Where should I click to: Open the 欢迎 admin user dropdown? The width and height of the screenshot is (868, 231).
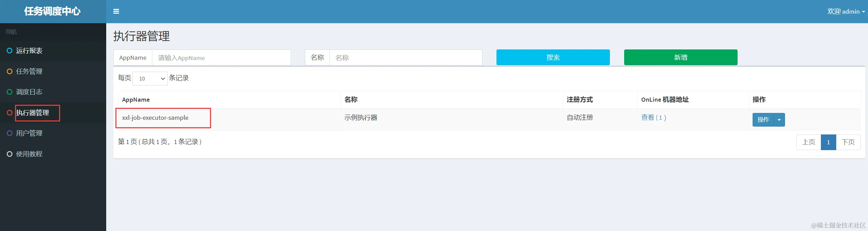coord(846,11)
